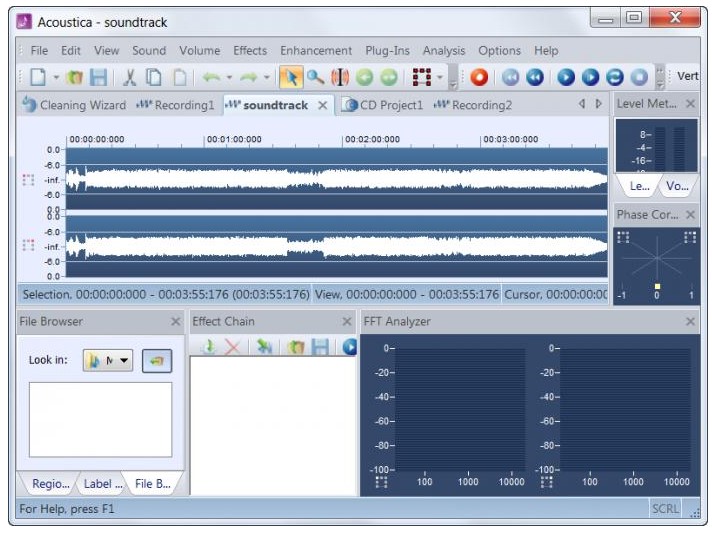The width and height of the screenshot is (712, 534).
Task: Activate the Zoom magnifier tool
Action: point(315,77)
